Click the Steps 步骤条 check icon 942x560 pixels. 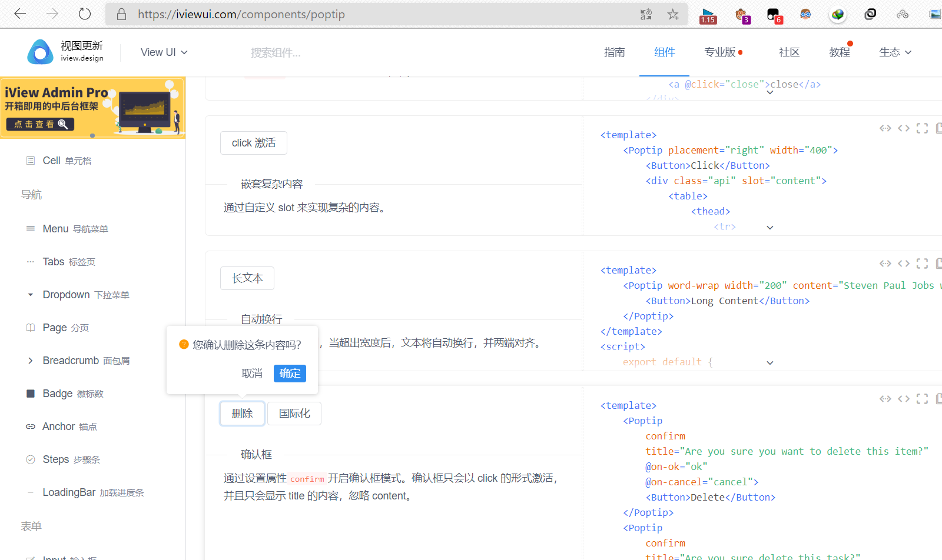[31, 459]
